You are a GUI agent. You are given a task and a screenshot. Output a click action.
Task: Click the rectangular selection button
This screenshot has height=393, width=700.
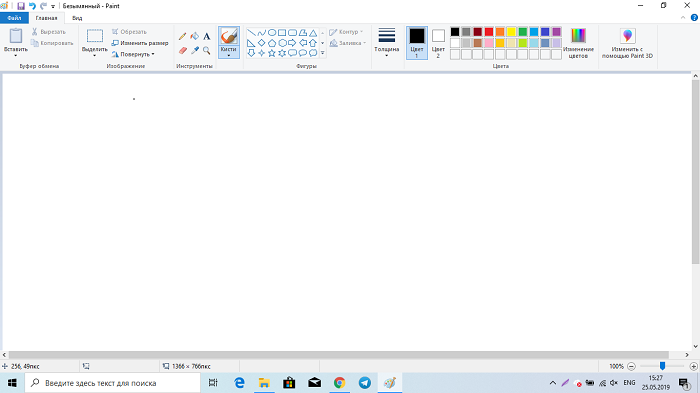coord(95,36)
